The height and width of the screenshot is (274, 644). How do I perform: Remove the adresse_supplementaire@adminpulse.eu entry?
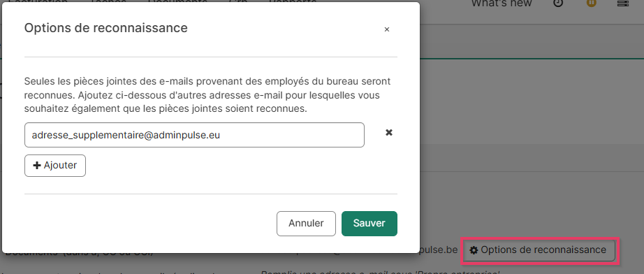pyautogui.click(x=388, y=133)
